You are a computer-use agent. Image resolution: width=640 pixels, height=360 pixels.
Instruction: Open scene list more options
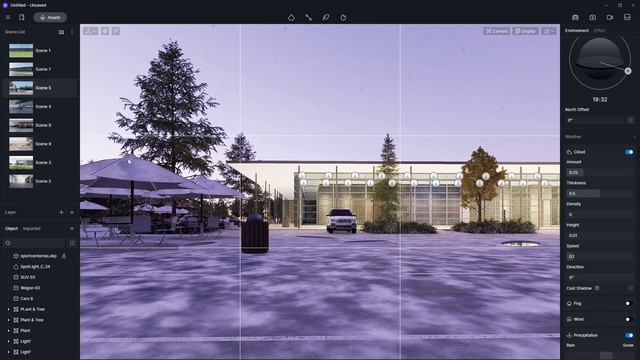coord(72,32)
